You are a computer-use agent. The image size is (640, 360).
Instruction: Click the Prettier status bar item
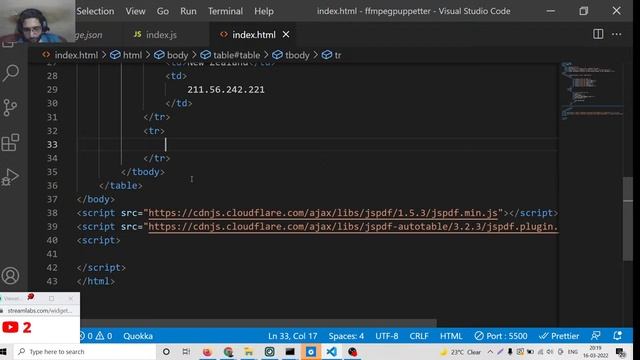click(559, 336)
